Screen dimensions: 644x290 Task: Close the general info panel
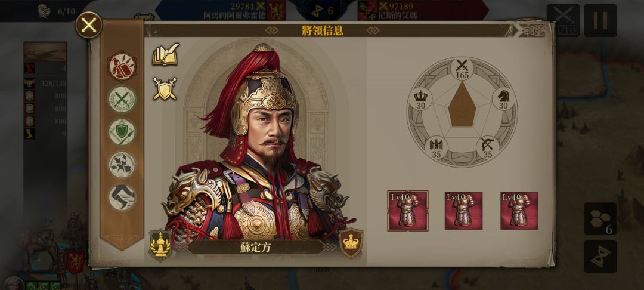89,26
